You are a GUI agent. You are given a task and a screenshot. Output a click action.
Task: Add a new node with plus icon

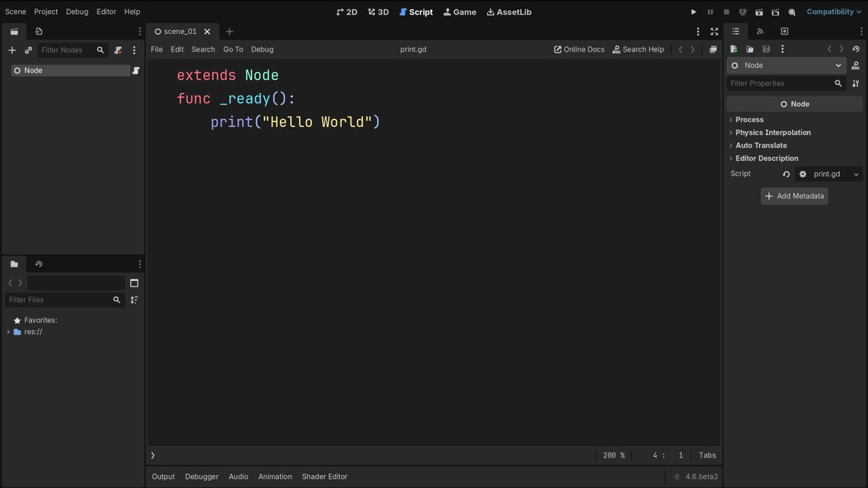coord(12,50)
